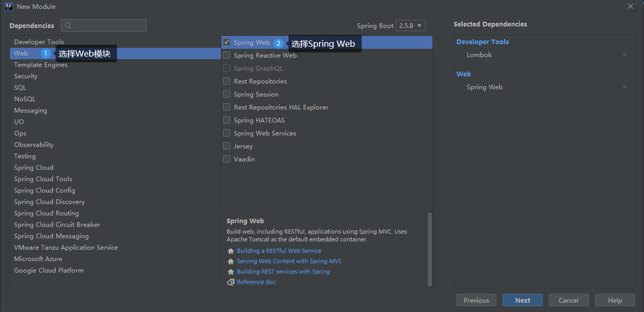This screenshot has width=644, height=312.
Task: Select Spring Cloud Discovery category
Action: (x=115, y=202)
